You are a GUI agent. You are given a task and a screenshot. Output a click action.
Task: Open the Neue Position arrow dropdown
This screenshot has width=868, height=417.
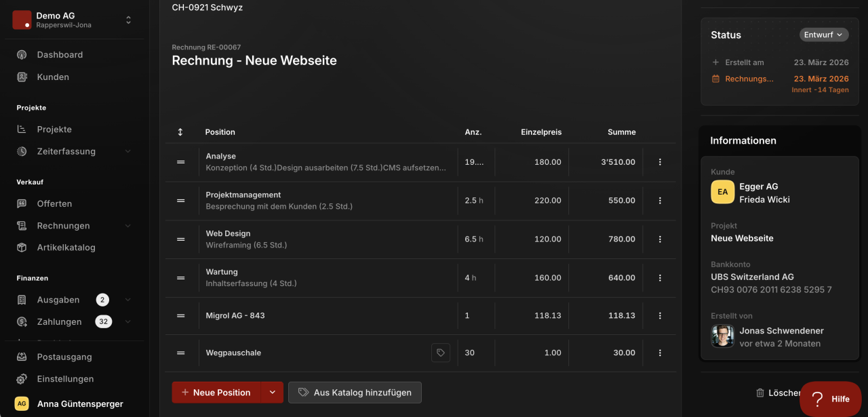pos(273,393)
